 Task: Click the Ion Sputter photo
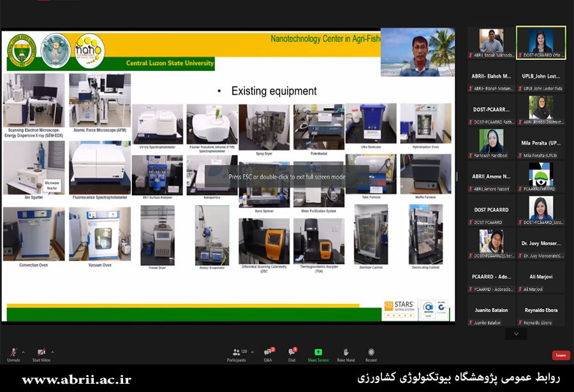pyautogui.click(x=34, y=168)
